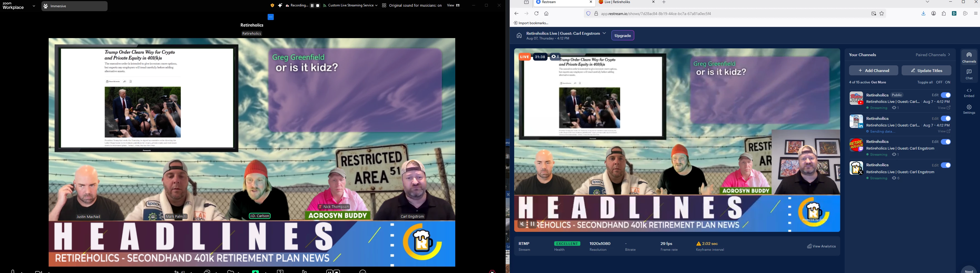
Task: Open picture-in-picture icon in address bar
Action: pyautogui.click(x=874, y=14)
